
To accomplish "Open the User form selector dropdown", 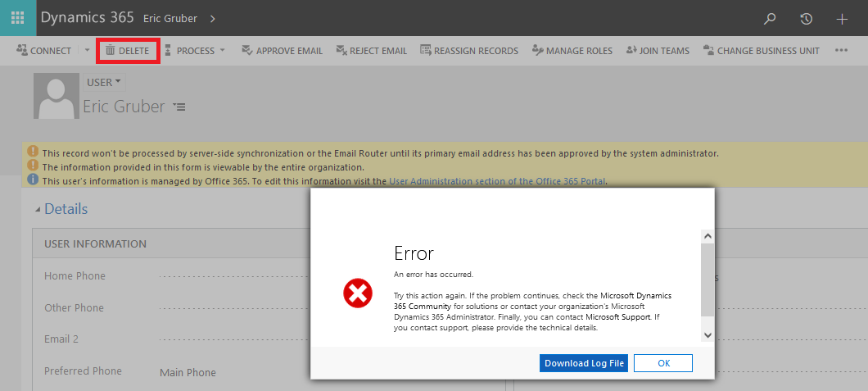I will (x=104, y=82).
